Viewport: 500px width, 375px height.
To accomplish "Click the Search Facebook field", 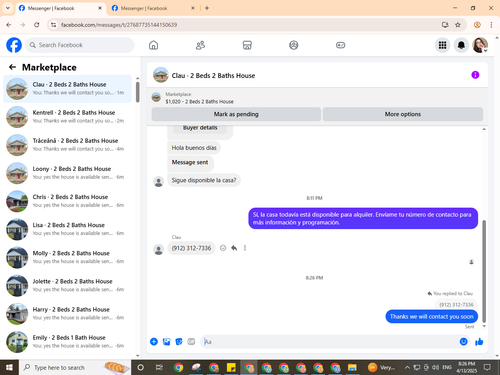I will click(80, 45).
